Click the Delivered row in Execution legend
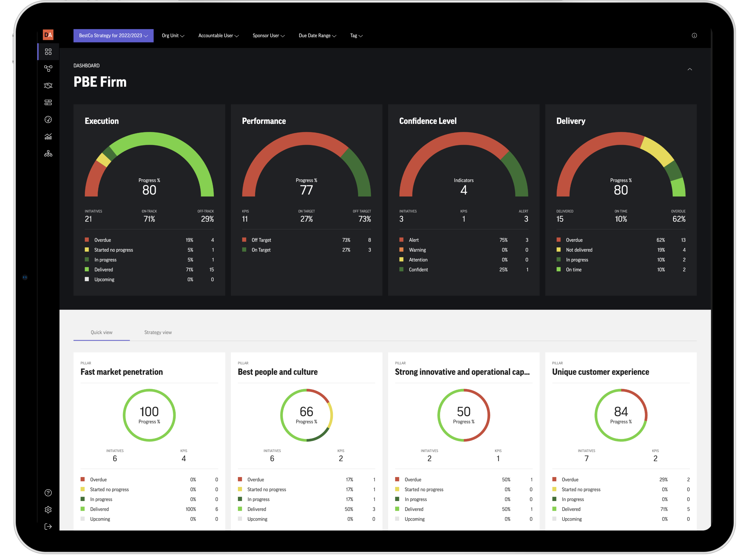 pos(149,270)
